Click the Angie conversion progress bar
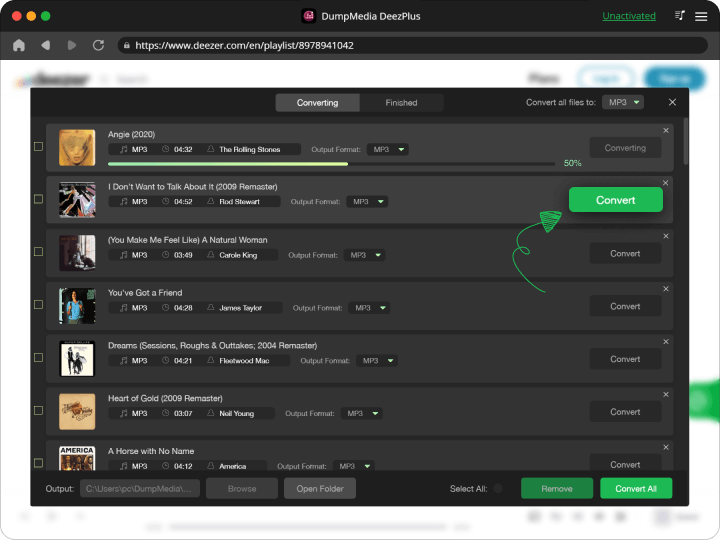Image resolution: width=720 pixels, height=540 pixels. pyautogui.click(x=330, y=163)
